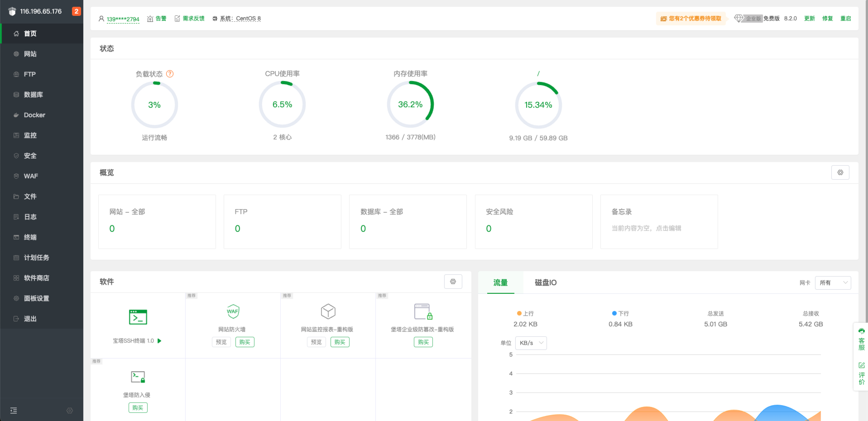Open Docker in the sidebar menu
This screenshot has width=868, height=421.
click(34, 115)
